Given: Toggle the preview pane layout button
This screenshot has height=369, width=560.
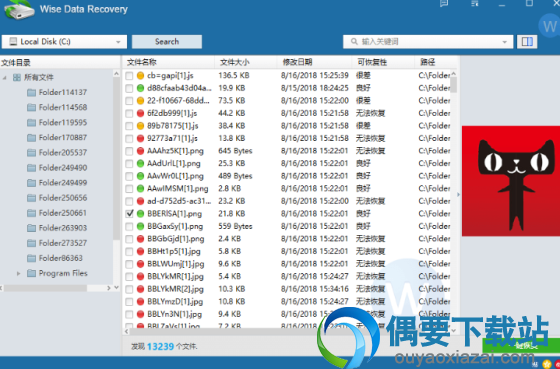Looking at the screenshot, I should click(x=527, y=42).
